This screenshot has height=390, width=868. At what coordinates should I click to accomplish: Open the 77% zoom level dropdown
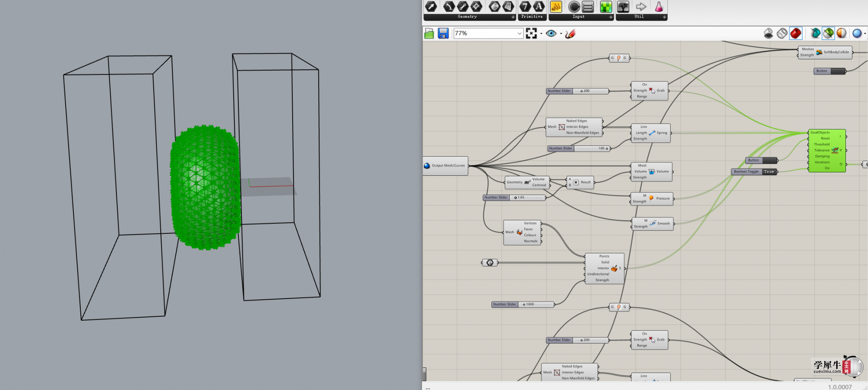tap(519, 33)
